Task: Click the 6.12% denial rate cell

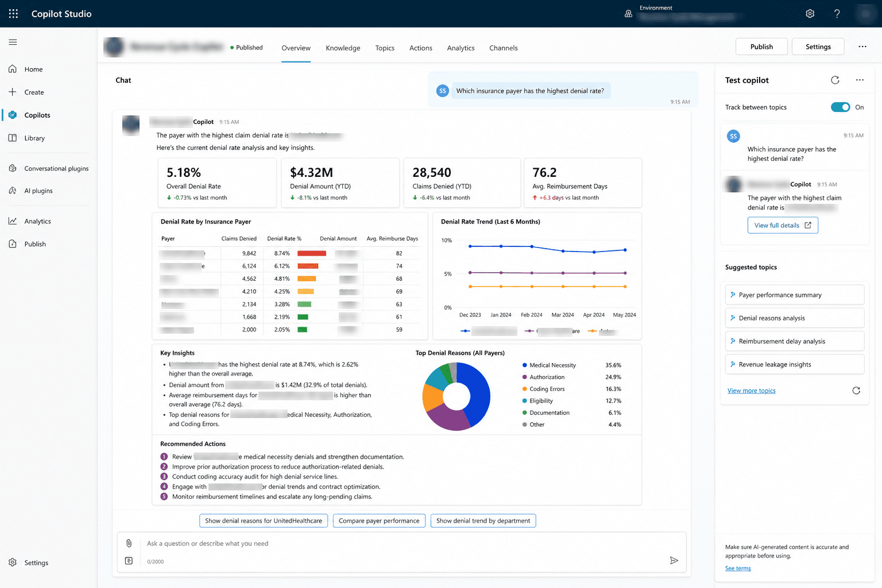Action: (x=282, y=266)
